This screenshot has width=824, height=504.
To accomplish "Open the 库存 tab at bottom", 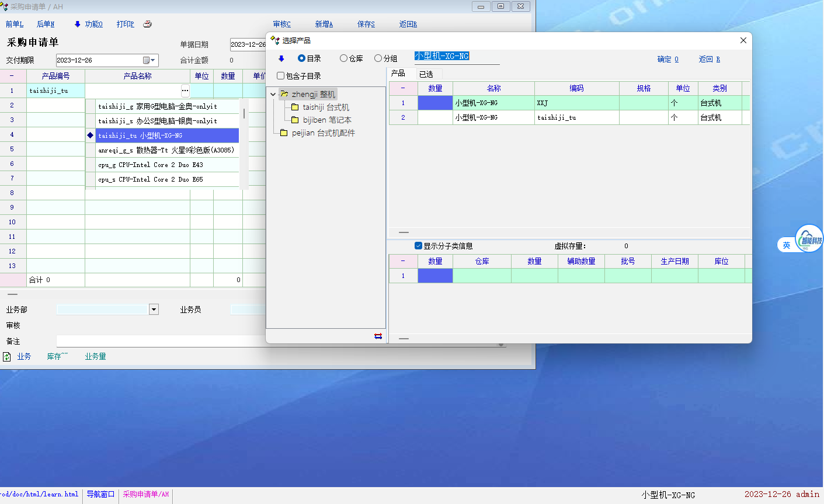I will [x=57, y=356].
